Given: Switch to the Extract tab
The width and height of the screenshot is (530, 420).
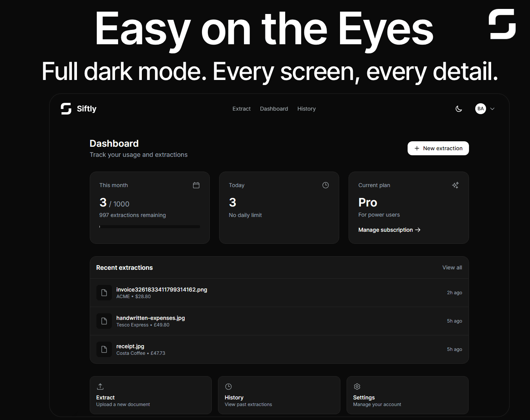Looking at the screenshot, I should (x=241, y=109).
